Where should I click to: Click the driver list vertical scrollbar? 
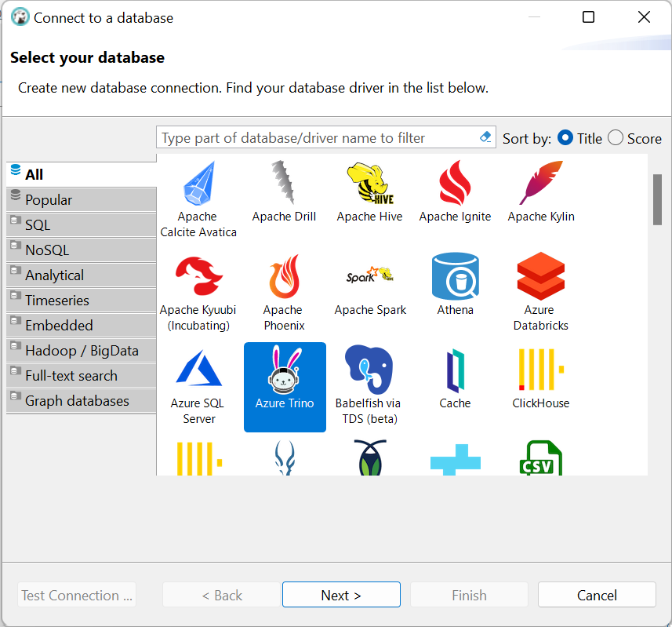(x=657, y=199)
